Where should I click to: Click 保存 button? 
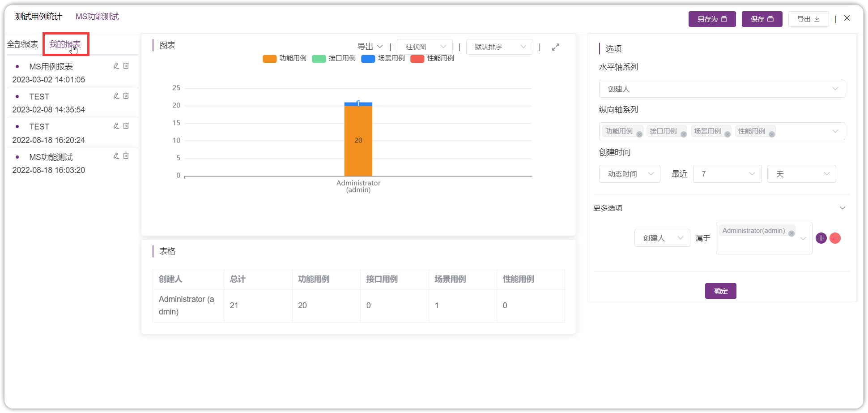point(762,19)
